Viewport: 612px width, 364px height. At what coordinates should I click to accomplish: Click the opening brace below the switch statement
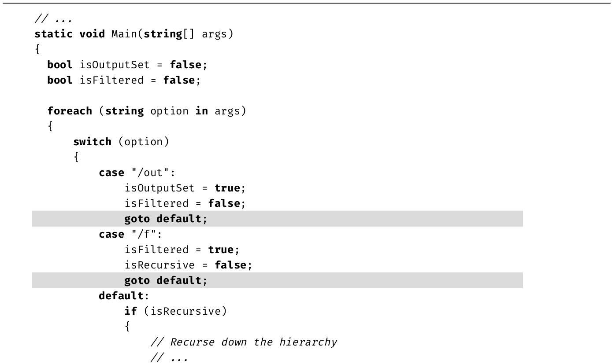(x=76, y=157)
